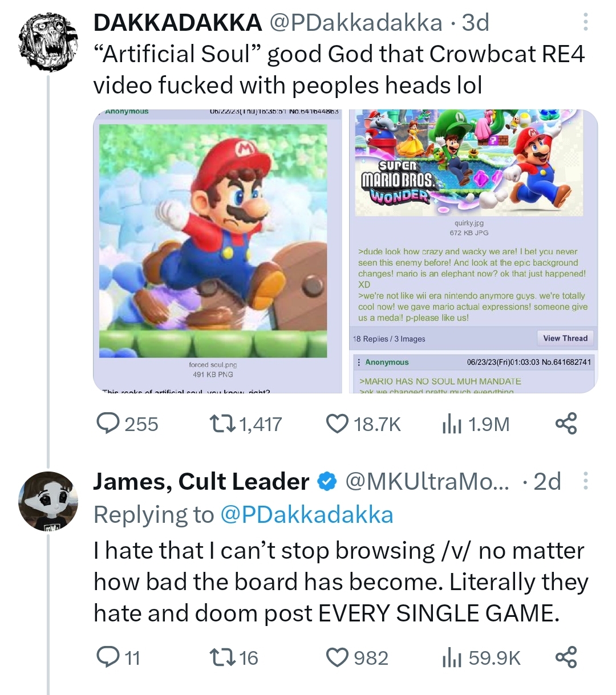Reply to James, Cult Leader's tweet
This screenshot has width=616, height=695.
pos(108,657)
